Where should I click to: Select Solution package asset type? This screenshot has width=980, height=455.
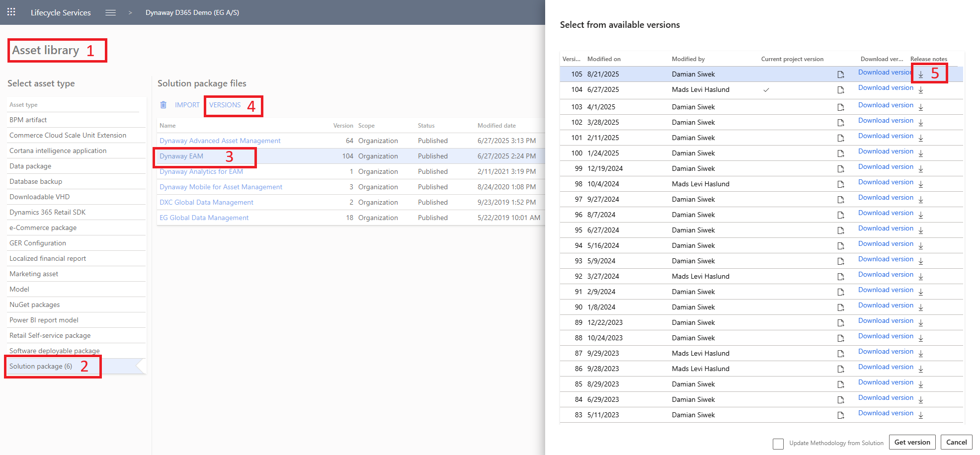coord(41,366)
